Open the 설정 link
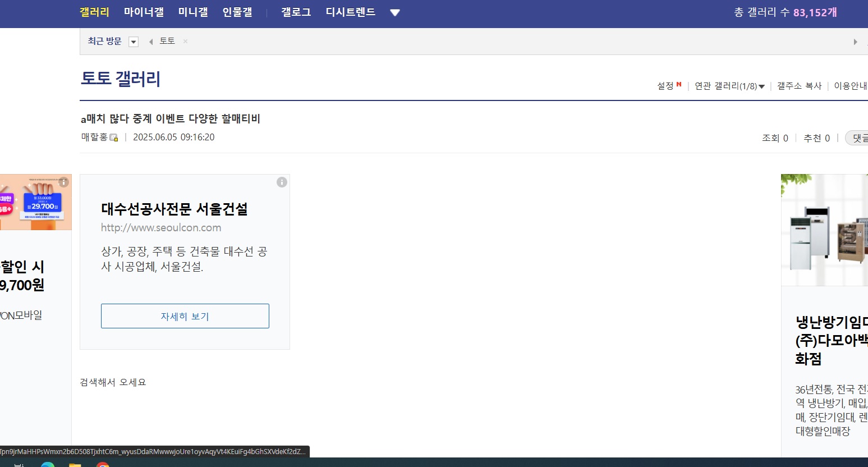Screen dimensions: 868x467 coord(665,86)
